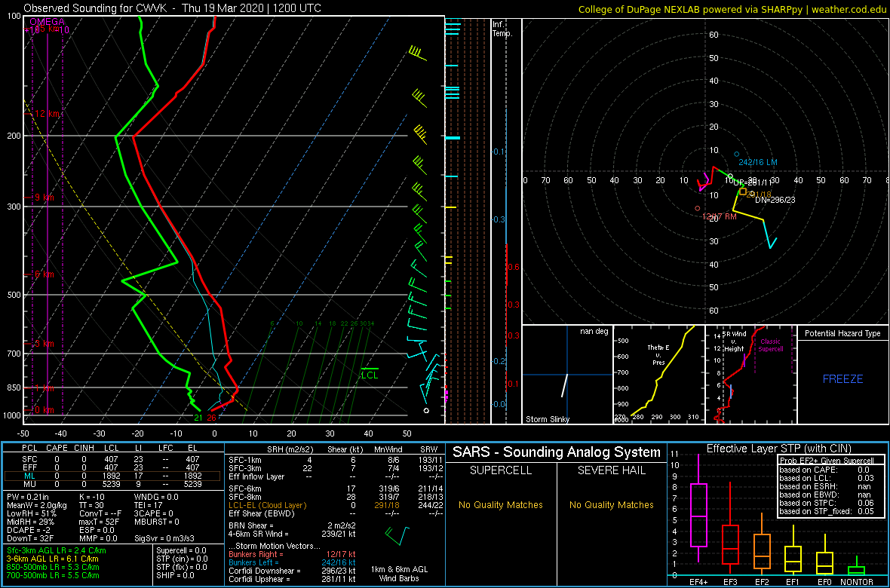Click the surface dewpoint value 21
Image resolution: width=890 pixels, height=588 pixels.
coord(198,418)
